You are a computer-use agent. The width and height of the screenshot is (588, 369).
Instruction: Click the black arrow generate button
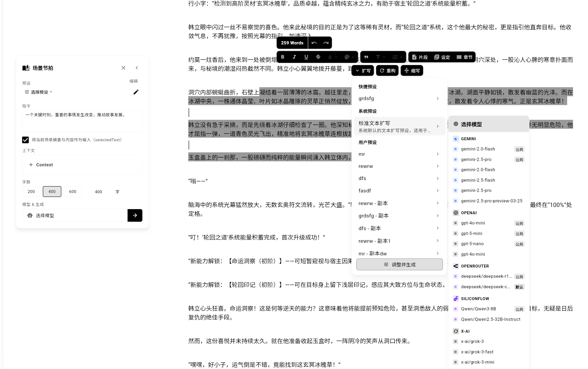click(135, 215)
